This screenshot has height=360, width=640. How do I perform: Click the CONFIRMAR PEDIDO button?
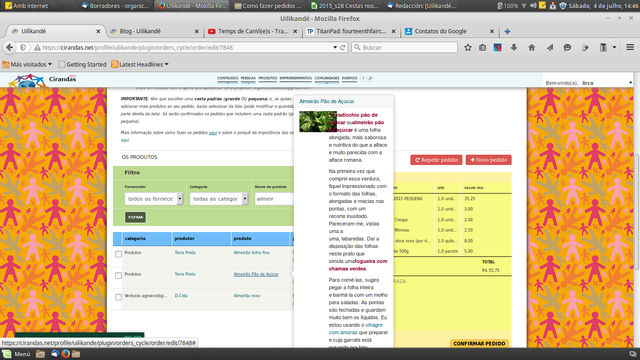pos(479,344)
